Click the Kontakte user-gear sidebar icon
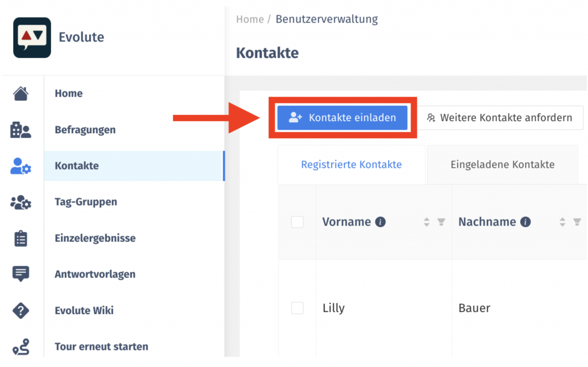 [21, 167]
